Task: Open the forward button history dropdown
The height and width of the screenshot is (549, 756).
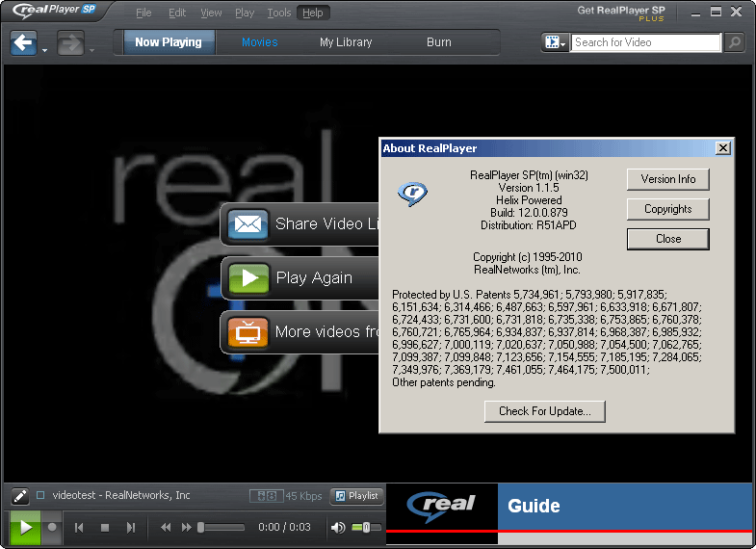Action: pyautogui.click(x=91, y=50)
